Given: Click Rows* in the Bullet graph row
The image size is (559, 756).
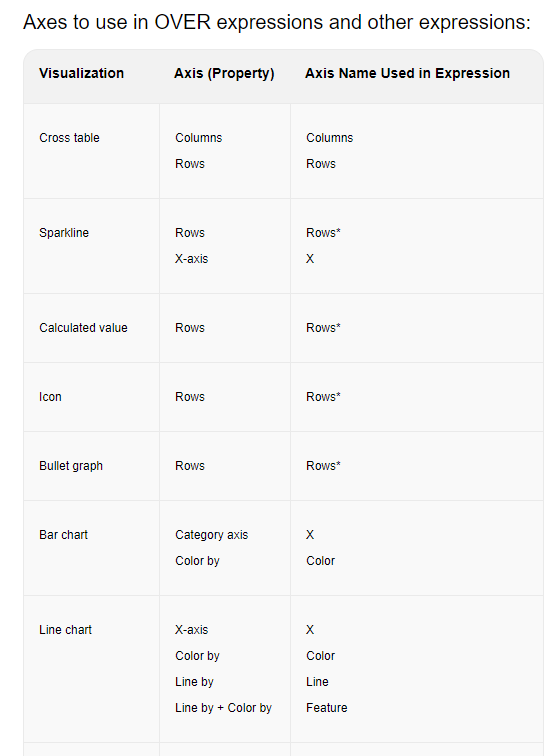Looking at the screenshot, I should (x=323, y=466).
